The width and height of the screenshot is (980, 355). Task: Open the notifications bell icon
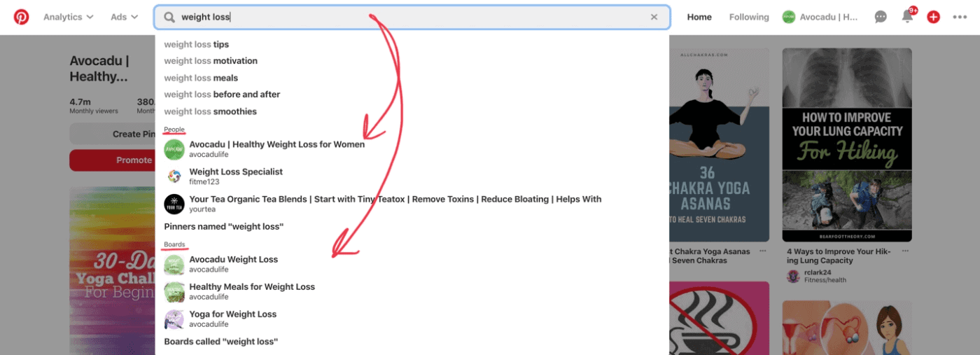pos(907,16)
